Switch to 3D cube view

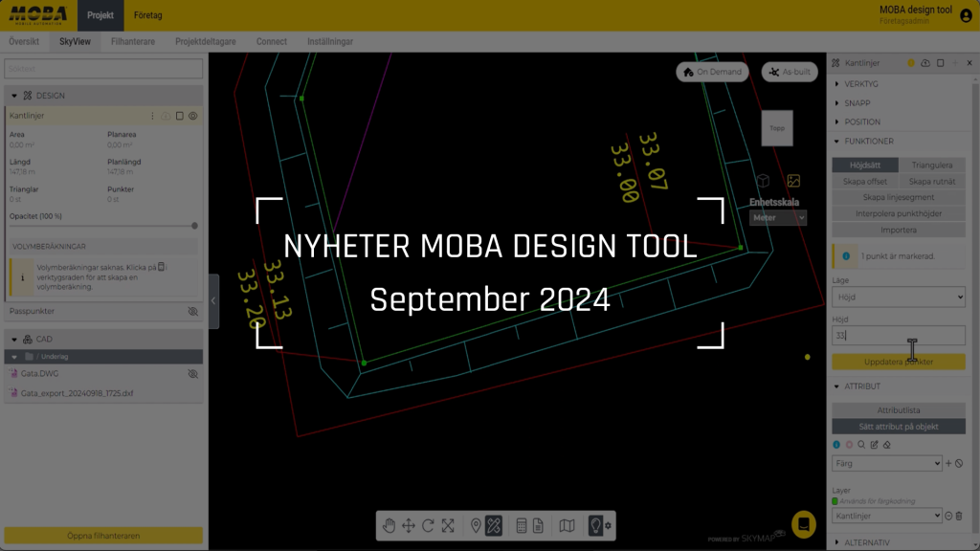763,181
